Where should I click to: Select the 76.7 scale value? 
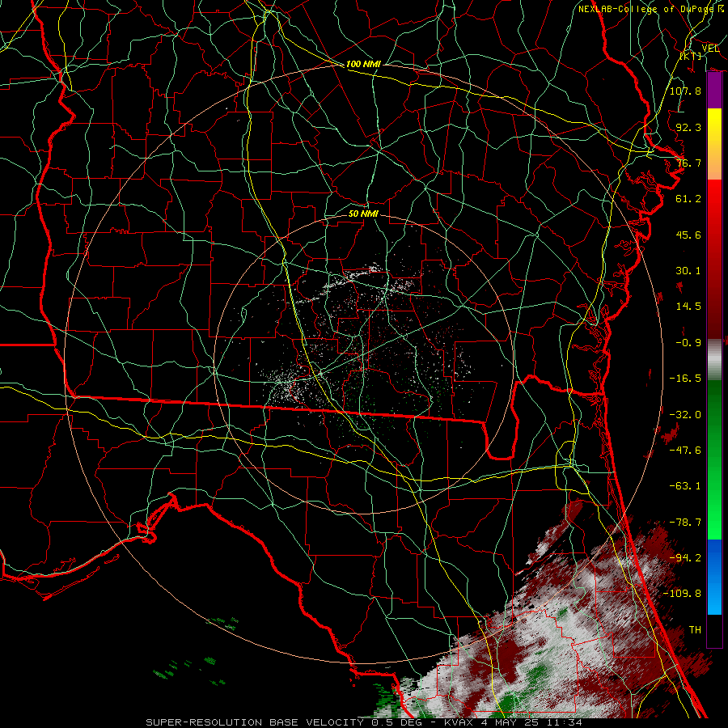pos(688,163)
